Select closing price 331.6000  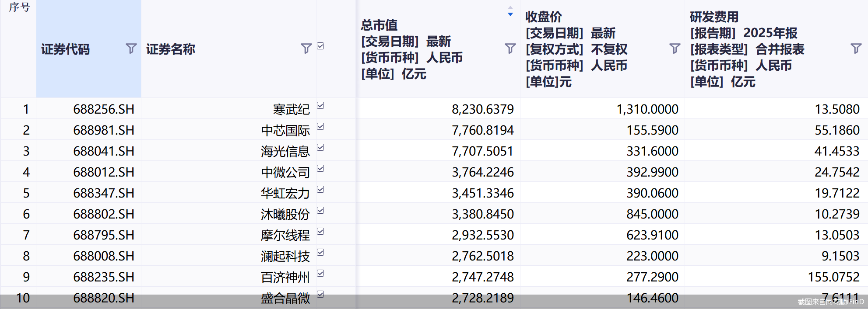653,151
